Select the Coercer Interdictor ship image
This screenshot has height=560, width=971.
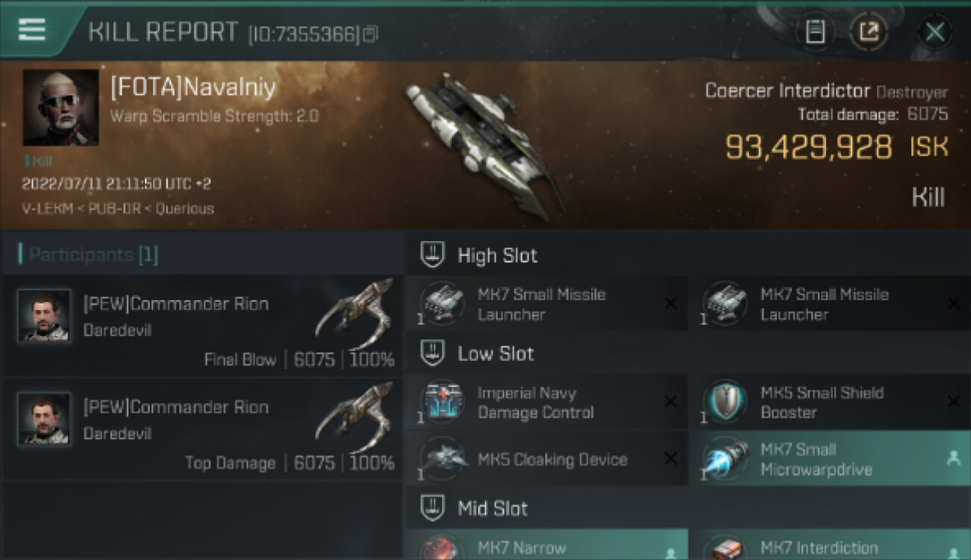(483, 145)
